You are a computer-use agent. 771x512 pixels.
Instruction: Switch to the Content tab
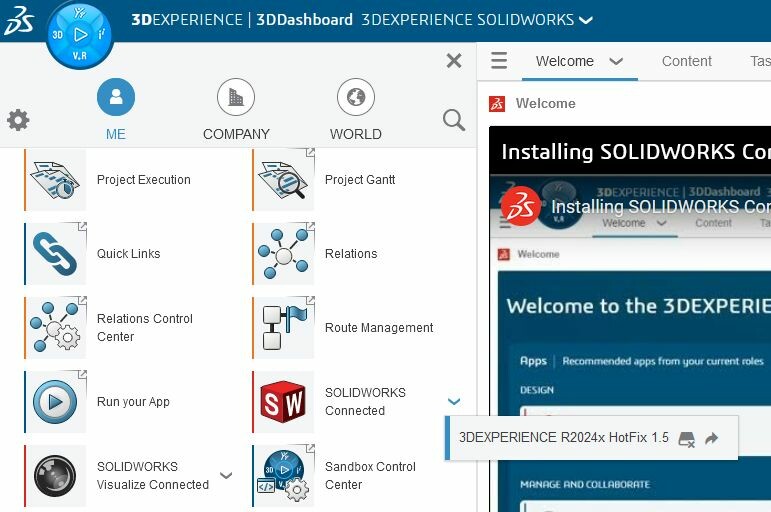pyautogui.click(x=686, y=61)
